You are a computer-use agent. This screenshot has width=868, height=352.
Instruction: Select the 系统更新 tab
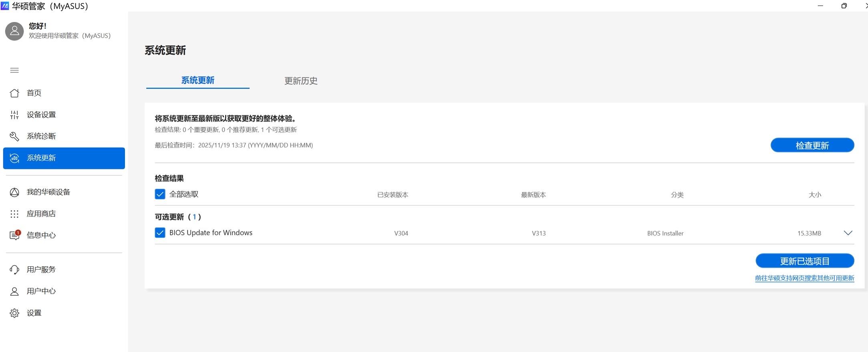click(198, 80)
